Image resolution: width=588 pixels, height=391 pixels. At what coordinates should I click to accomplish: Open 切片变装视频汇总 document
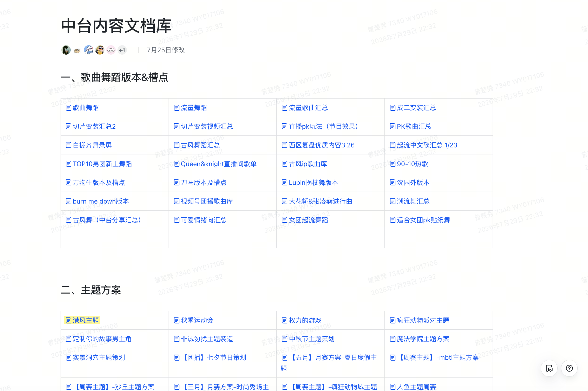pyautogui.click(x=203, y=126)
